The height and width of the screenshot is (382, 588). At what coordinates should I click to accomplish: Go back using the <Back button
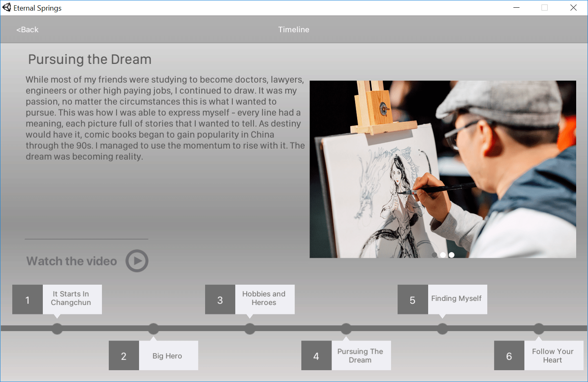tap(27, 30)
